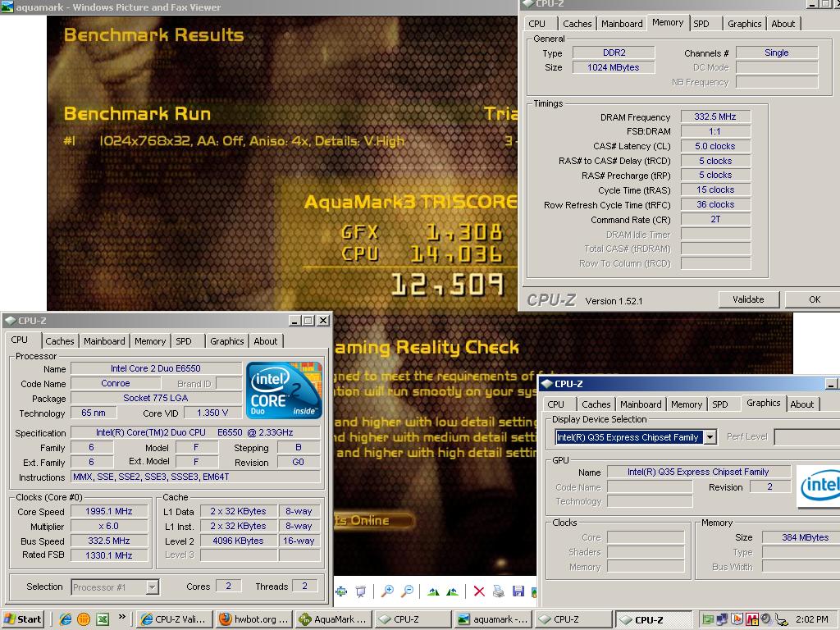
Task: Expand Quick Launch overflow chevron
Action: pyautogui.click(x=121, y=617)
